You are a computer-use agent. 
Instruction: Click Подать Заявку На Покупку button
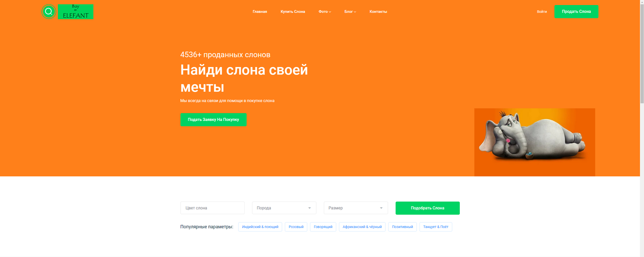coord(213,120)
